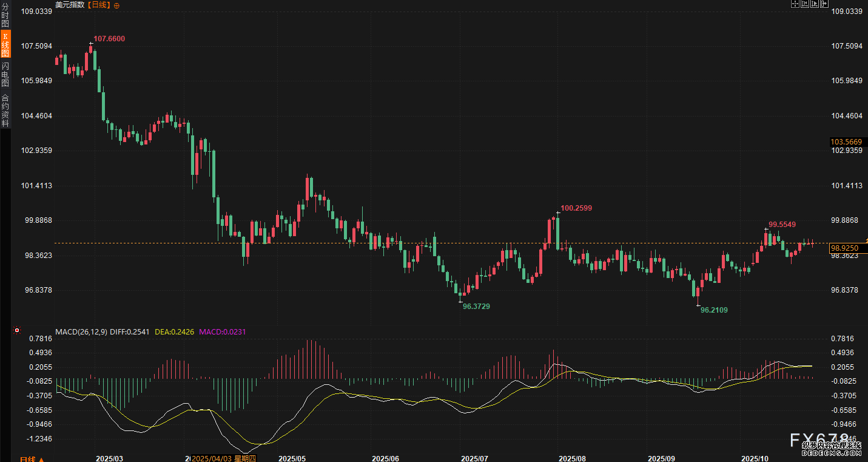Select the K线图 tab
Screen dimensions: 868x462
pos(5,45)
